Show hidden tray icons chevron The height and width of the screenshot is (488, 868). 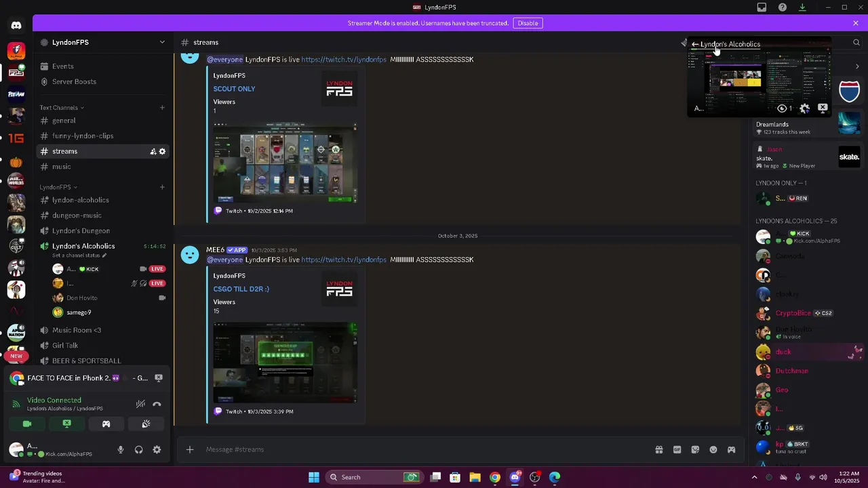(754, 477)
